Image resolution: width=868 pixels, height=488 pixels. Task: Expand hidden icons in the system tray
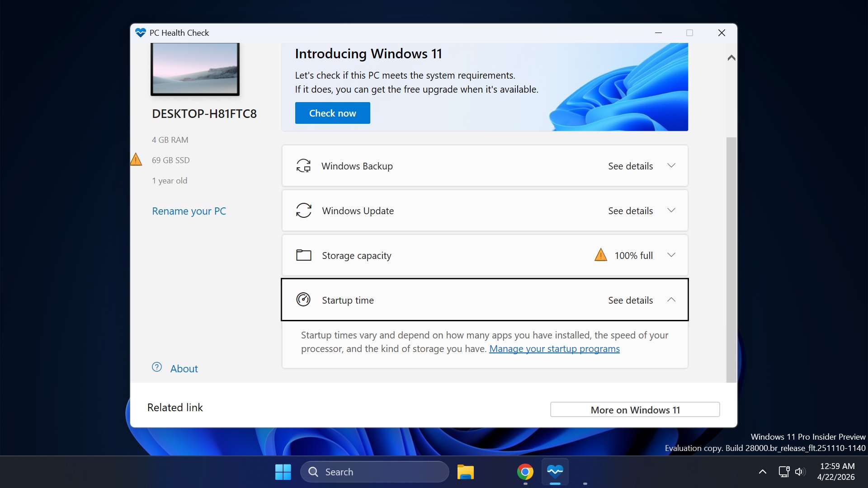point(762,471)
